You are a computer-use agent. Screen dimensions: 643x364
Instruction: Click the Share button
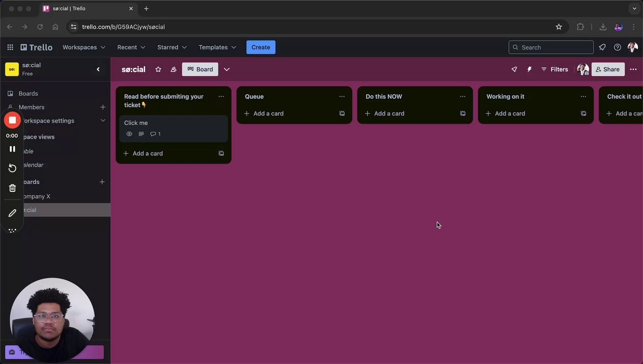coord(608,69)
